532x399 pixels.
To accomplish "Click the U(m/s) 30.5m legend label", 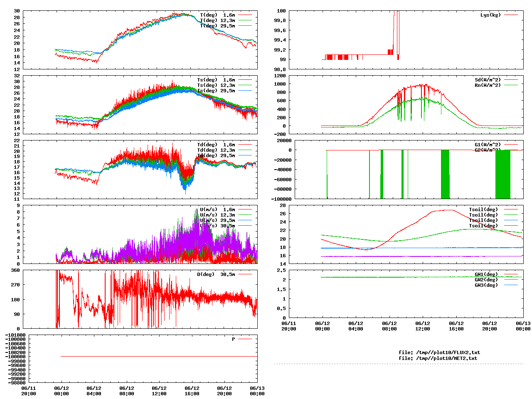I will click(217, 226).
